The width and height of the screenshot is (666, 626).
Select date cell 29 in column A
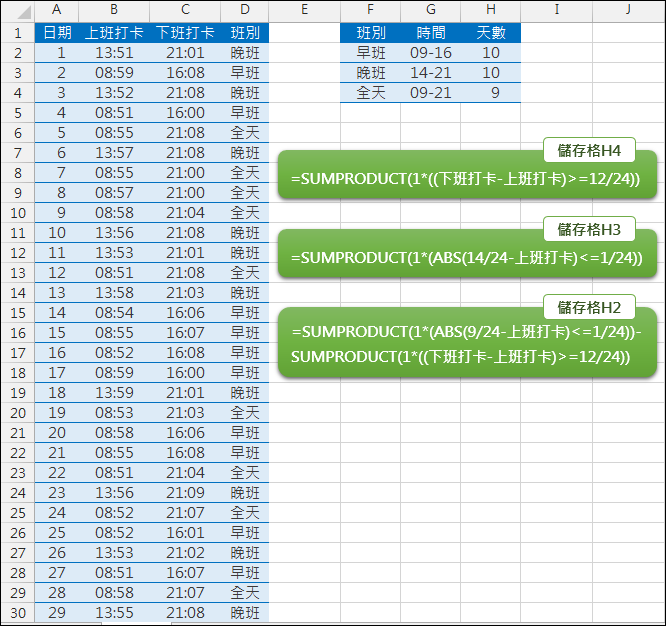(56, 613)
